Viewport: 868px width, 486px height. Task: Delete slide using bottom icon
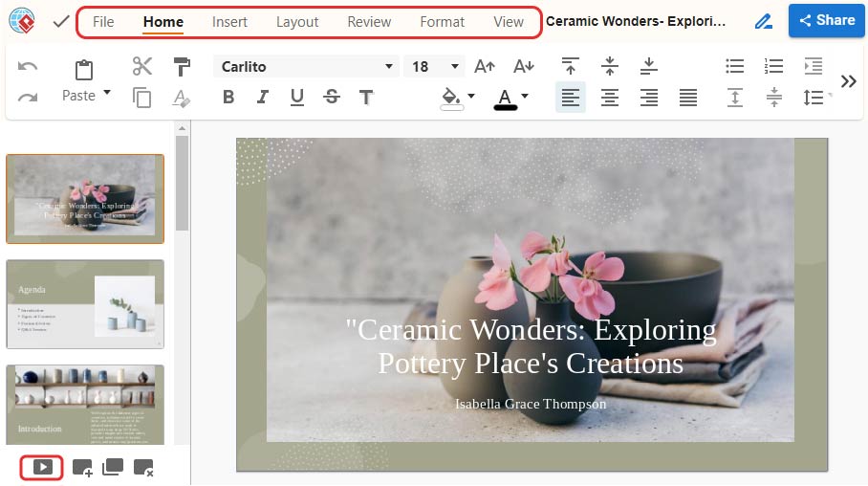pos(143,468)
